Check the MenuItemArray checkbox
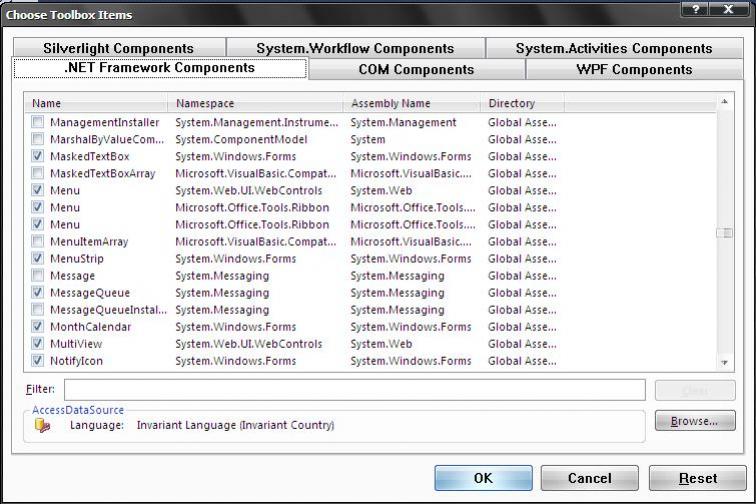The height and width of the screenshot is (504, 756). [x=37, y=241]
